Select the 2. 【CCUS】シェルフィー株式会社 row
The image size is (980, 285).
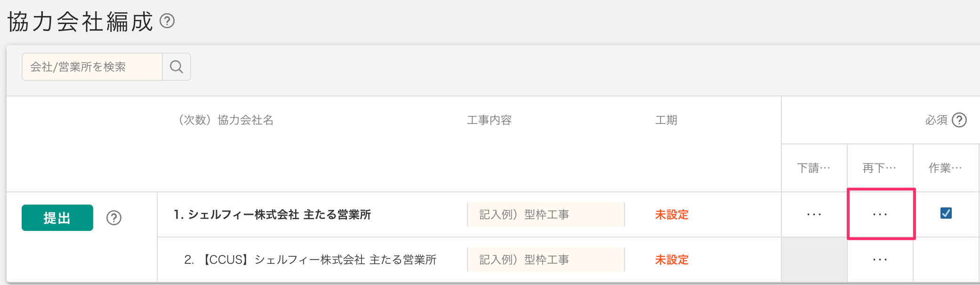click(310, 260)
